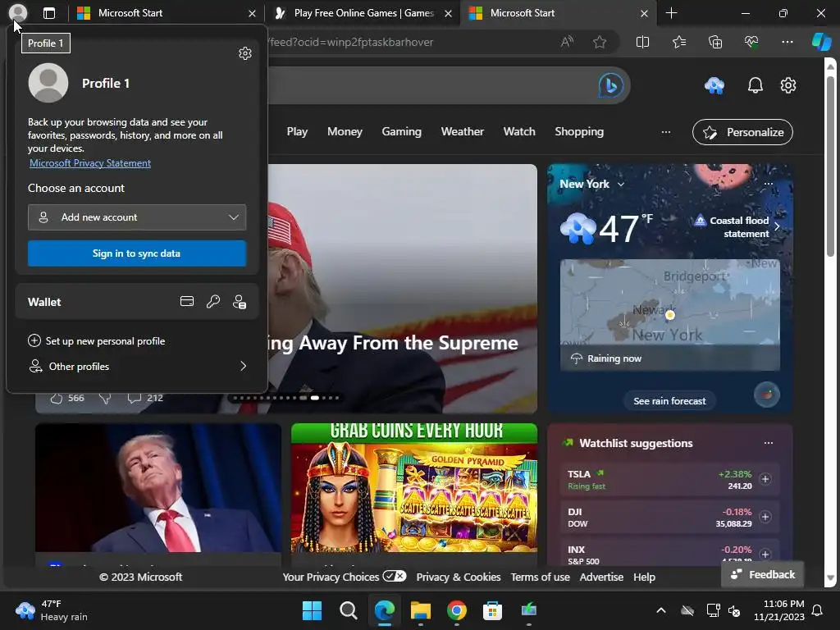The height and width of the screenshot is (630, 840).
Task: Open Terms of use footer link
Action: click(x=540, y=577)
